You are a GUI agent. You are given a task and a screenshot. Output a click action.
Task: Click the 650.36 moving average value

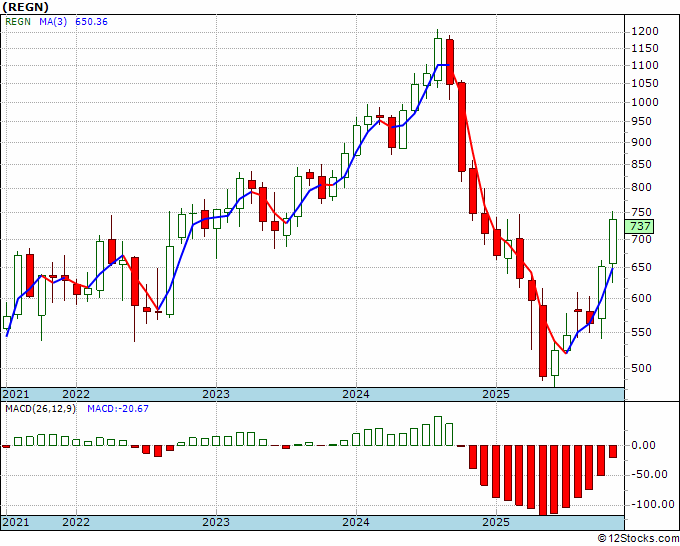tap(92, 22)
